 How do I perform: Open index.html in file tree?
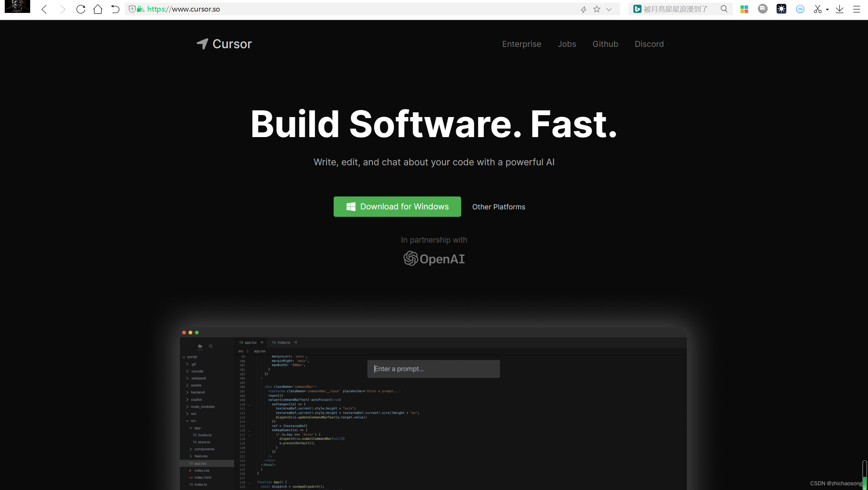click(200, 478)
